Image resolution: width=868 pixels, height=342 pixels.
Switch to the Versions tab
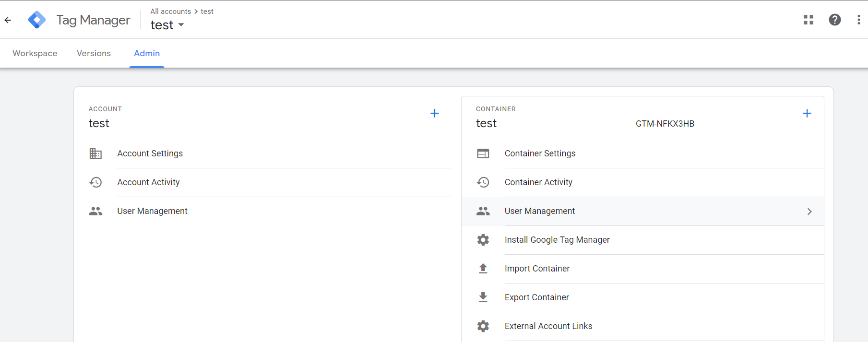pos(94,53)
